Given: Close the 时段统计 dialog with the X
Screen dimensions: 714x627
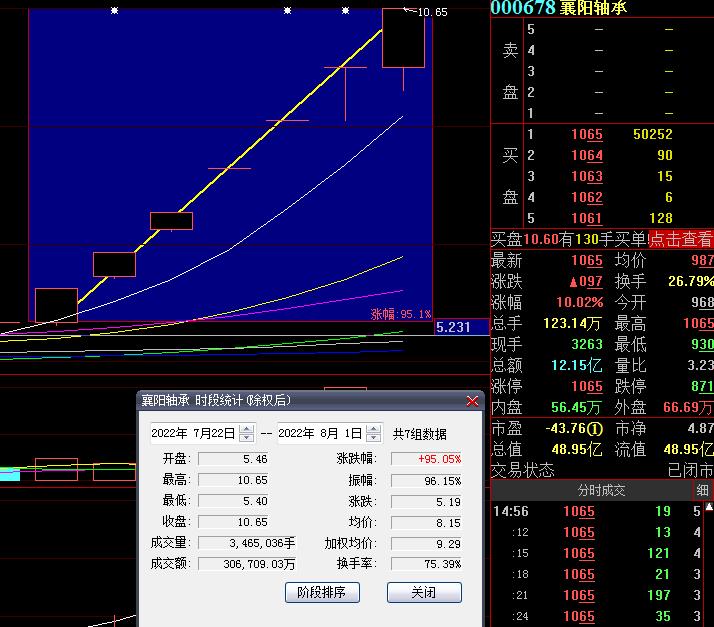Looking at the screenshot, I should coord(473,401).
